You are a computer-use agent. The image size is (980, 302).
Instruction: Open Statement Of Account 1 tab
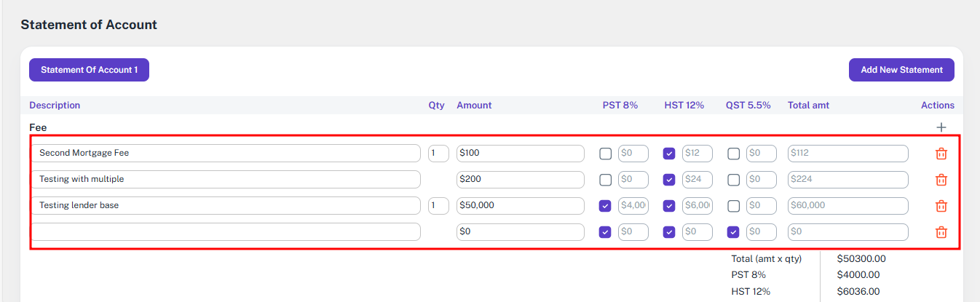pyautogui.click(x=89, y=70)
